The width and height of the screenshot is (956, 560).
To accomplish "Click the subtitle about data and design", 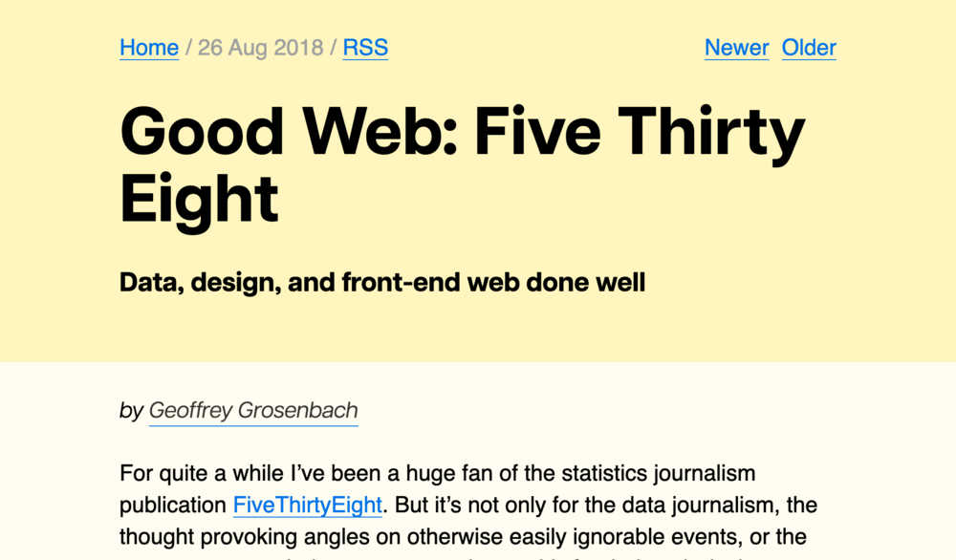I will click(382, 282).
